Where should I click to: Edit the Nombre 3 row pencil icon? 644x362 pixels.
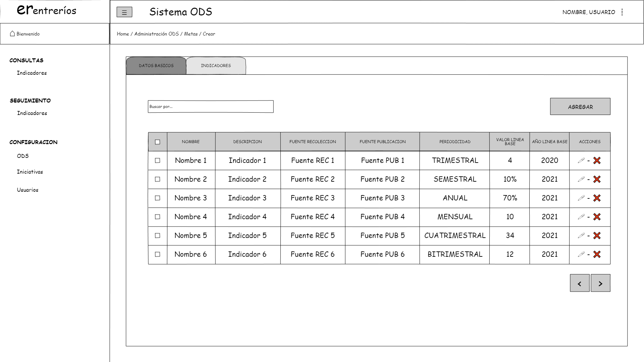[581, 198]
